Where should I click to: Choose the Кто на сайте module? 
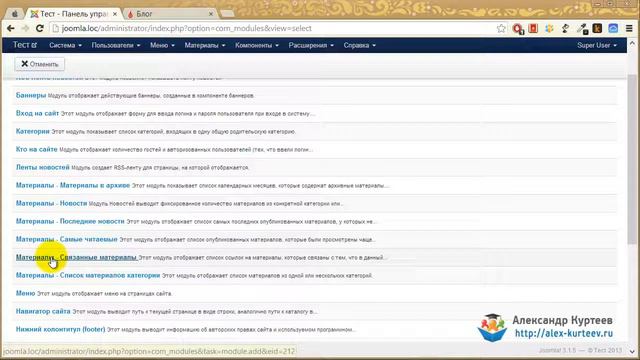click(x=36, y=149)
